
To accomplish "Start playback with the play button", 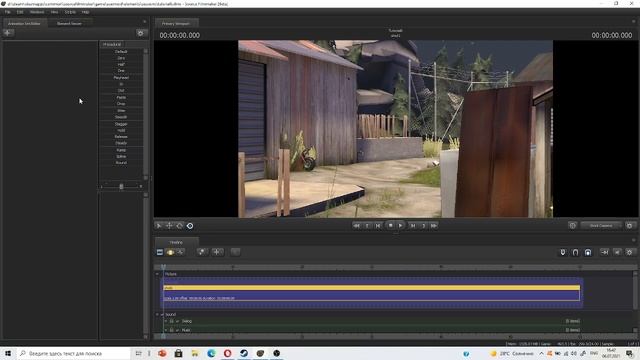I will [x=400, y=225].
